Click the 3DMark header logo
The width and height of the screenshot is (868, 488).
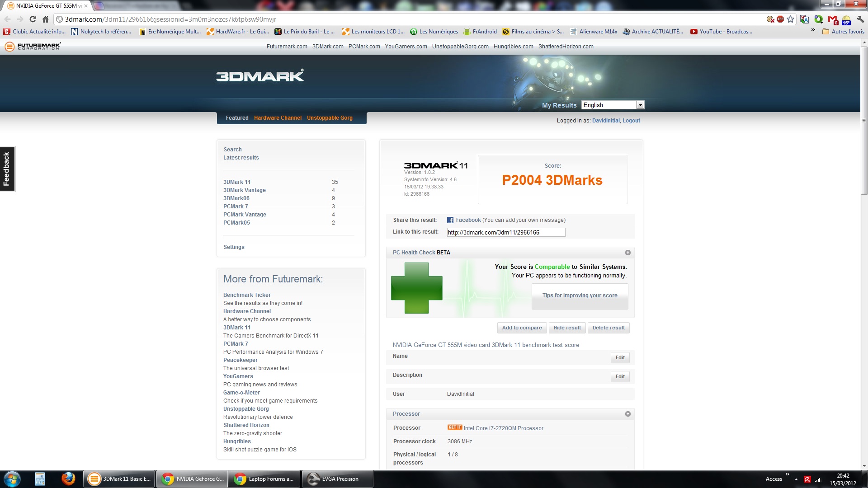point(260,75)
